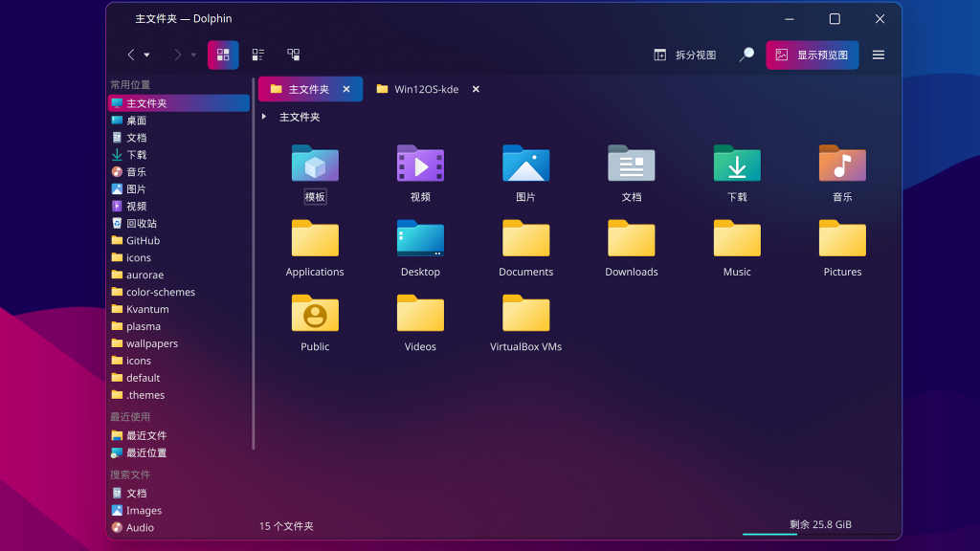Expand the 主文件夹 breadcrumb arrow
Viewport: 980px width, 551px height.
tap(264, 117)
